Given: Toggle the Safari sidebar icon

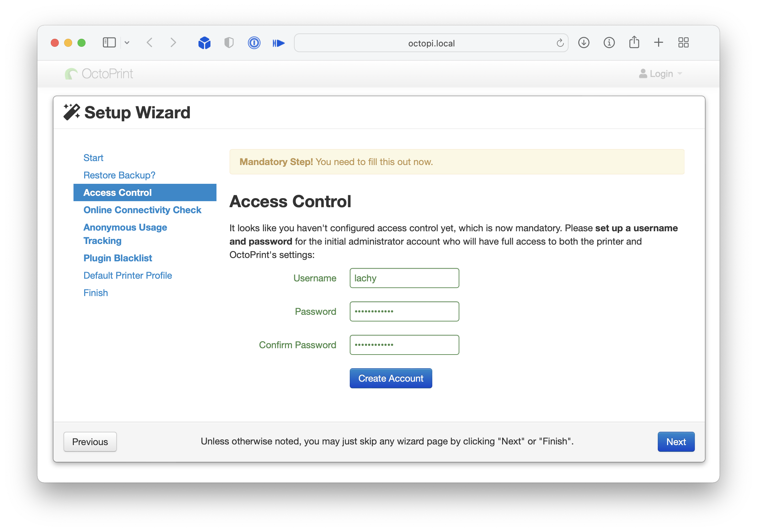Looking at the screenshot, I should click(109, 43).
